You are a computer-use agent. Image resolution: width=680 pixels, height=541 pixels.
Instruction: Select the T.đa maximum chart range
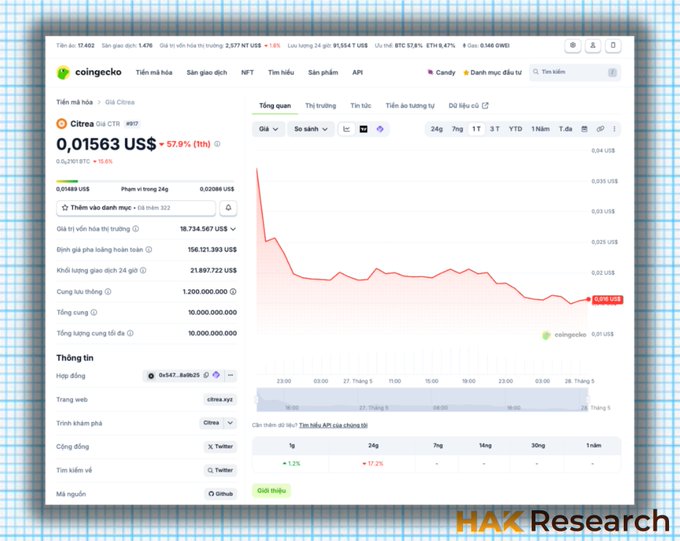click(x=566, y=129)
